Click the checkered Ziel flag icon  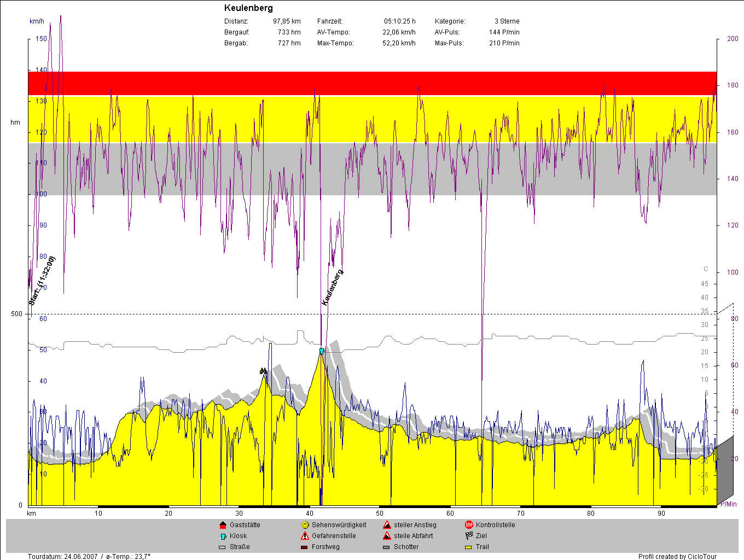[469, 536]
